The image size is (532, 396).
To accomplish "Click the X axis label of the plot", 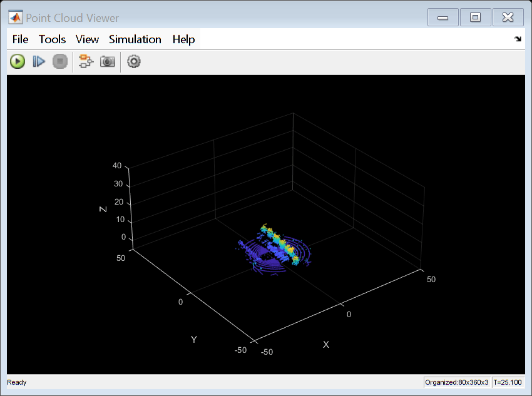I will pos(325,344).
